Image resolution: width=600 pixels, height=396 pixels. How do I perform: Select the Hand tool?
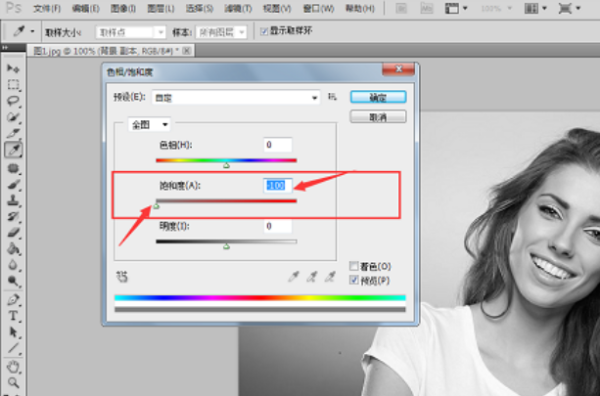(13, 367)
